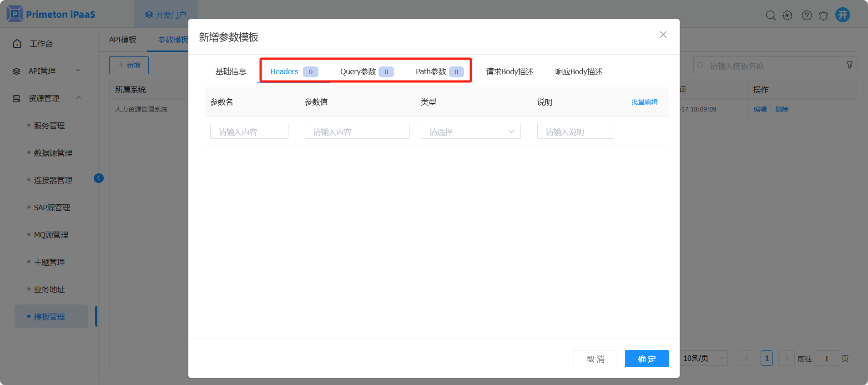Click the Primeton iPaaS logo
The width and height of the screenshot is (868, 385).
(x=51, y=14)
